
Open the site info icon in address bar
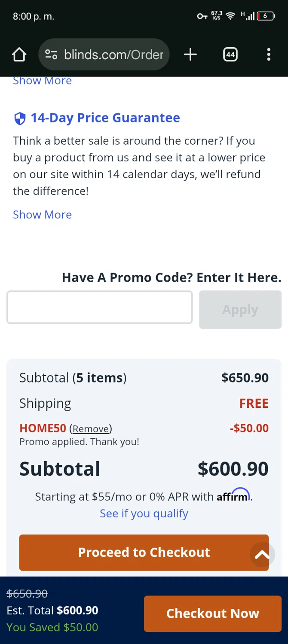pos(51,55)
